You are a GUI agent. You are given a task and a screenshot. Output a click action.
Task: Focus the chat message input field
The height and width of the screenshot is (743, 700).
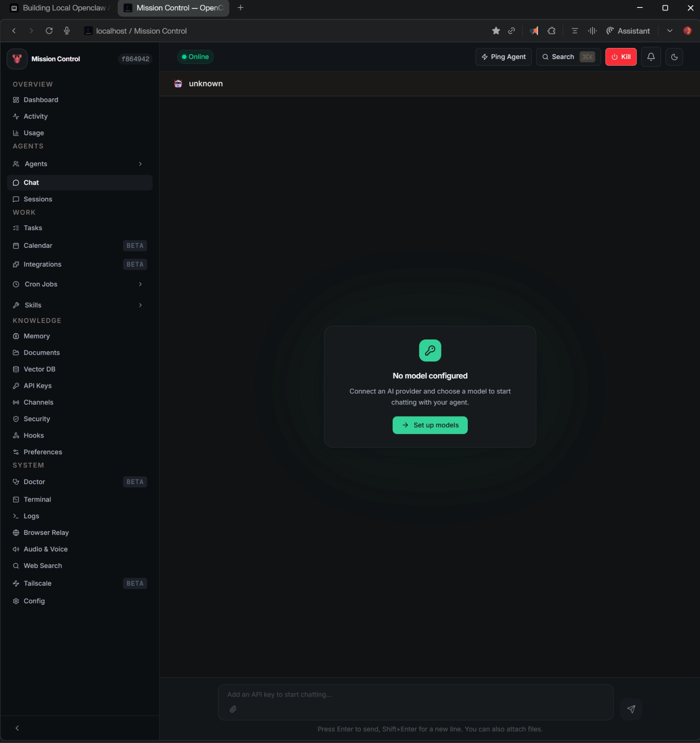point(415,695)
